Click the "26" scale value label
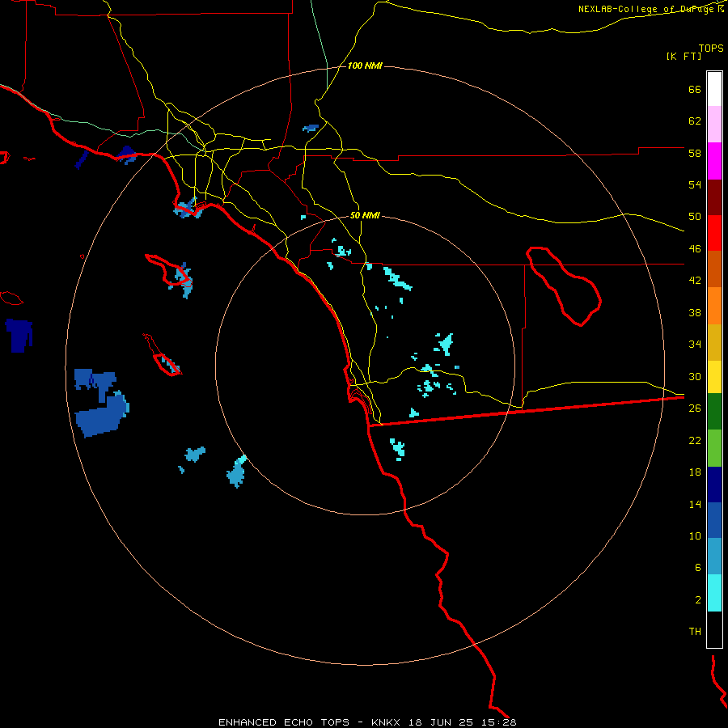The image size is (728, 728). point(695,408)
